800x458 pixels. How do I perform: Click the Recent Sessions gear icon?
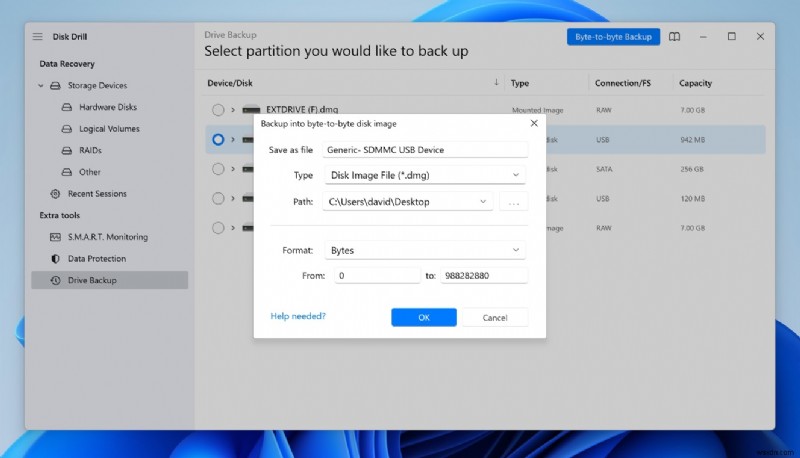click(55, 194)
